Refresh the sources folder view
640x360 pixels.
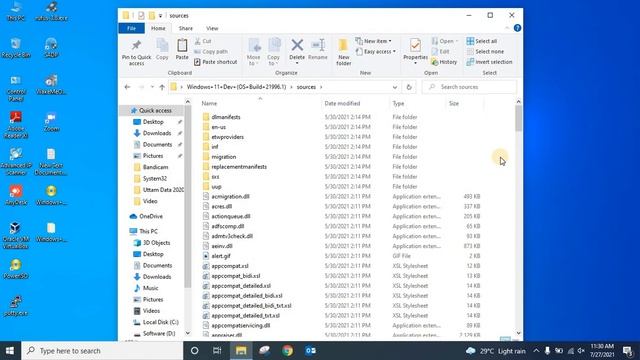(409, 87)
